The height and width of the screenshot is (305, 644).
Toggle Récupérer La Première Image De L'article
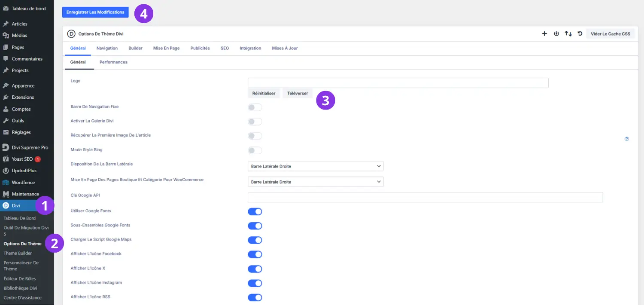255,136
